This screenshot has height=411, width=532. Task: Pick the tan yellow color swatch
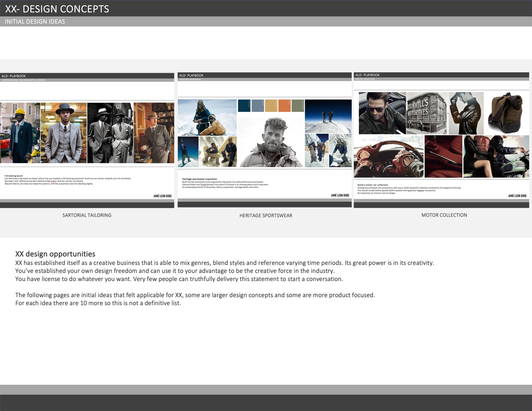(x=271, y=106)
